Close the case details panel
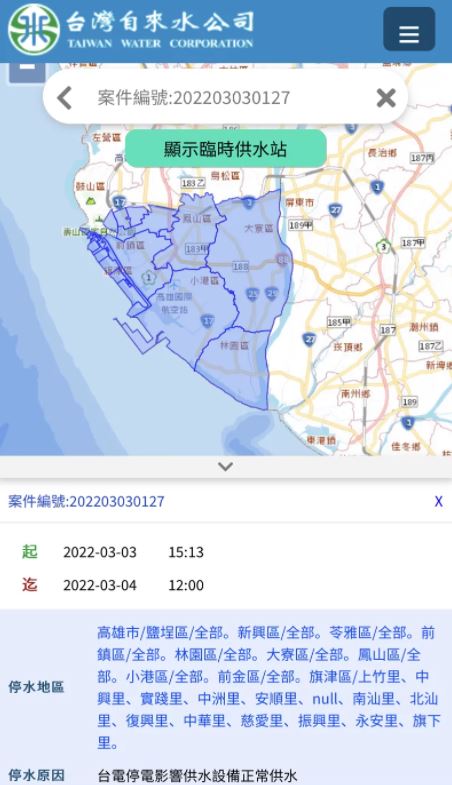Screen dimensions: 452x785 coord(438,501)
